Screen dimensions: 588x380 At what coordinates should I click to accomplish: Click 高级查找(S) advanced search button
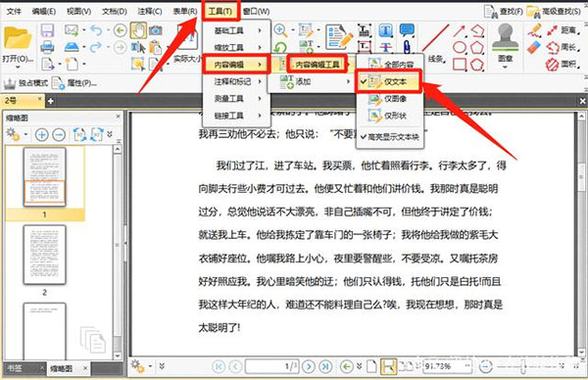click(x=555, y=12)
